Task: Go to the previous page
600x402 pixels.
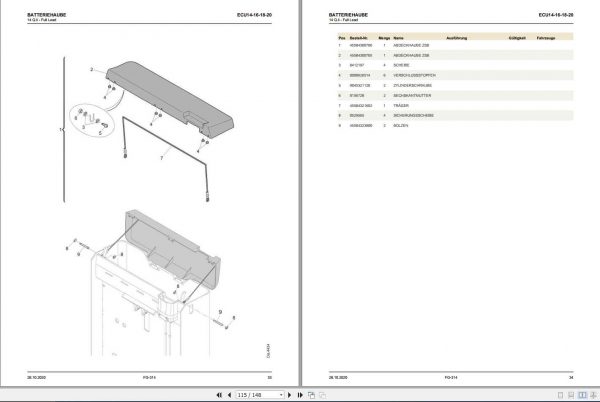Action: (229, 395)
